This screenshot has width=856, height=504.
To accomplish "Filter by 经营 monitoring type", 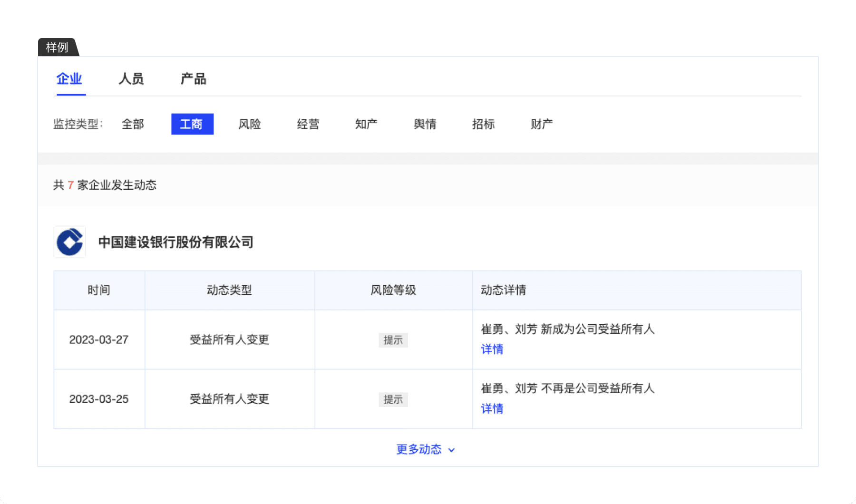I will click(308, 124).
